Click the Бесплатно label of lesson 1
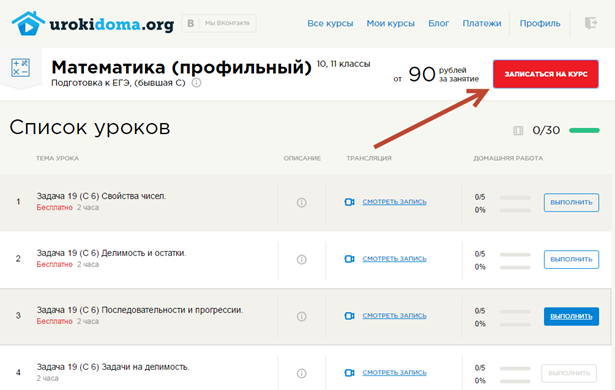 pos(55,207)
